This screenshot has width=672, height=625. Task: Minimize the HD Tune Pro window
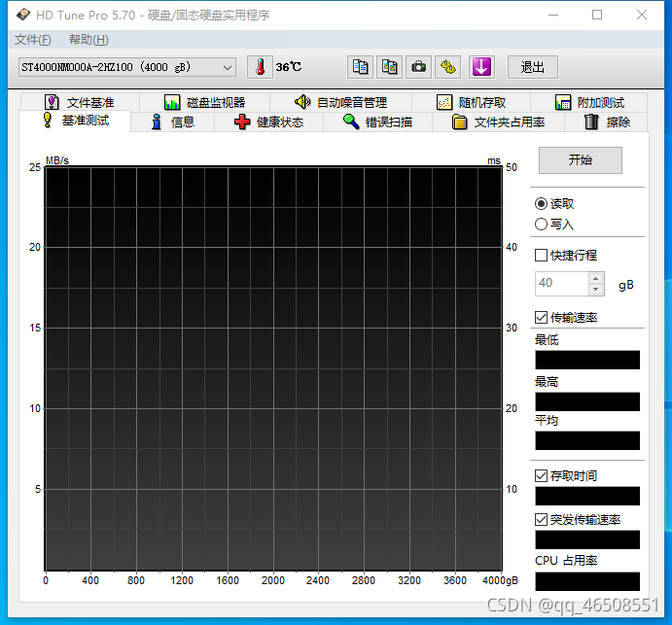[553, 15]
